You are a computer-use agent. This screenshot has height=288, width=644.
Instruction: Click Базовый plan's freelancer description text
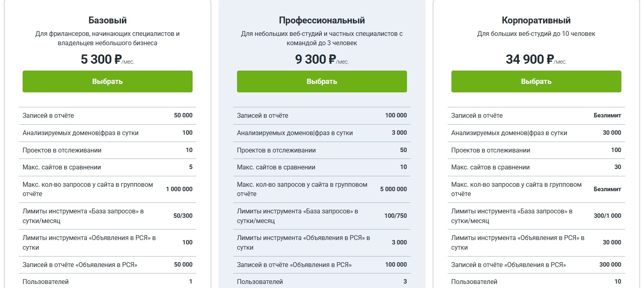[x=107, y=38]
